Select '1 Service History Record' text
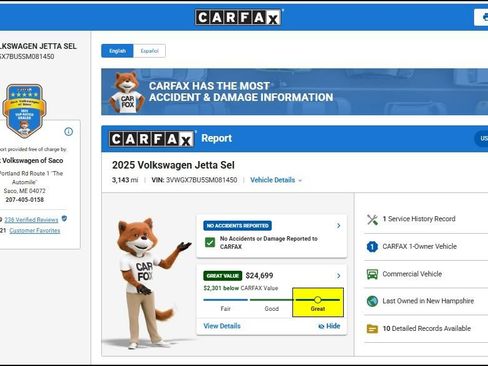Screen dimensions: 488x366 [419, 219]
